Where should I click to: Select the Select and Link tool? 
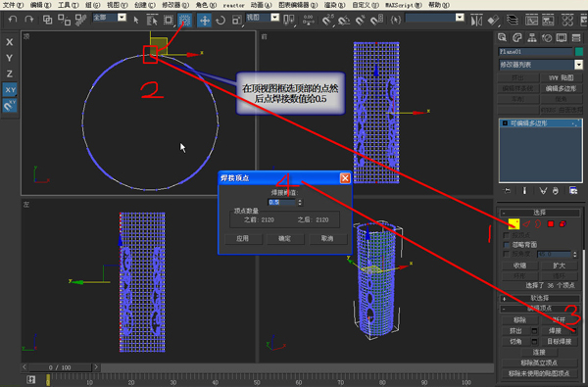pyautogui.click(x=48, y=20)
